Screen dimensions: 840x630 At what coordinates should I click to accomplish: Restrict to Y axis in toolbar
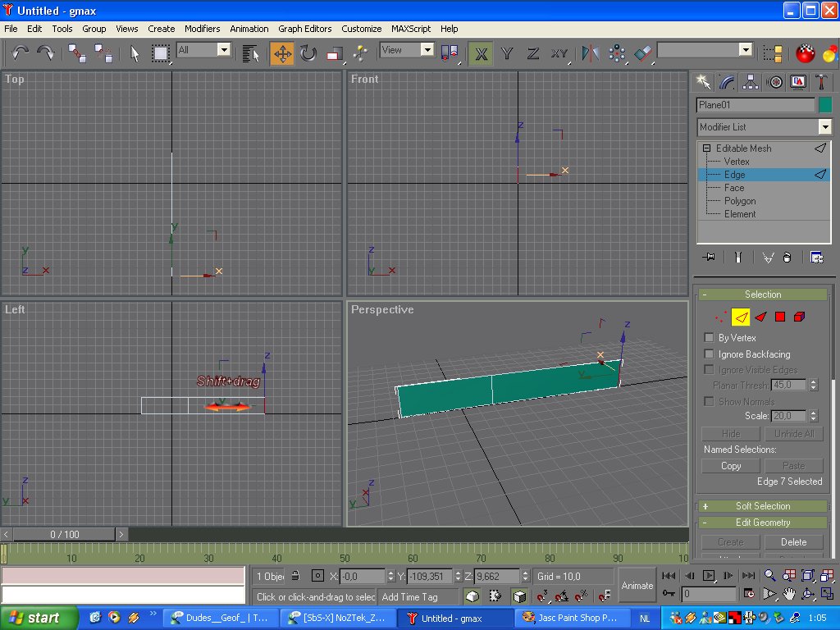[x=507, y=53]
